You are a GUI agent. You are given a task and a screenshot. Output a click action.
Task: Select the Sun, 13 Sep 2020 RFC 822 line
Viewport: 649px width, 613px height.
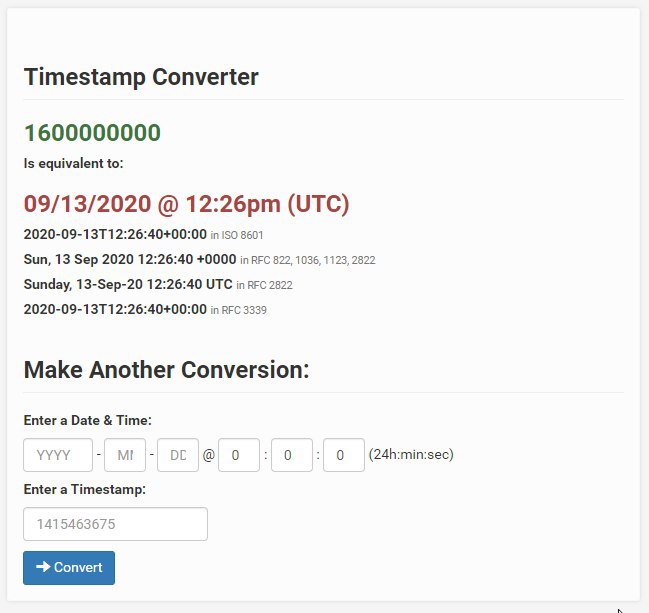[x=200, y=260]
